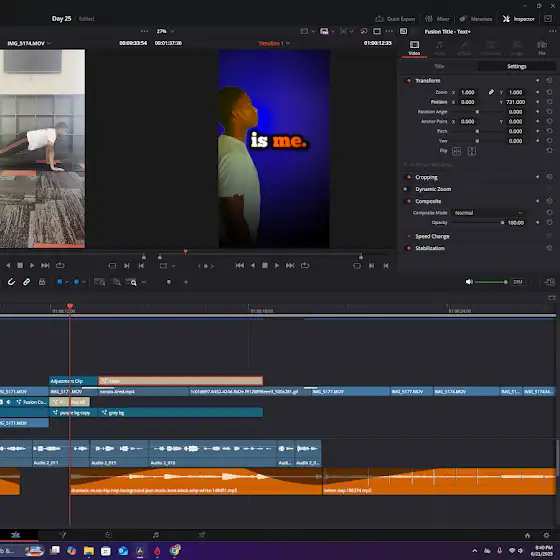Toggle the Cropping section enable dot

coord(409,177)
